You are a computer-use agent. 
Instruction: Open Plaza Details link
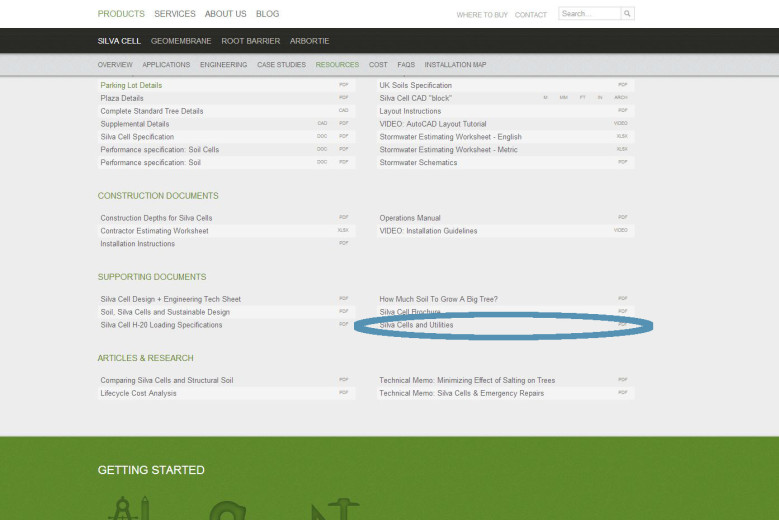(x=122, y=98)
